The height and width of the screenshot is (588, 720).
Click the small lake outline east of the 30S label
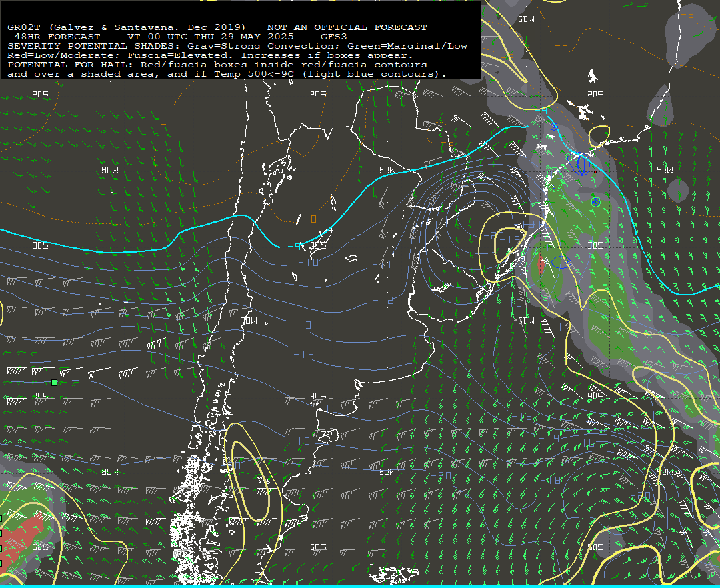(352, 259)
